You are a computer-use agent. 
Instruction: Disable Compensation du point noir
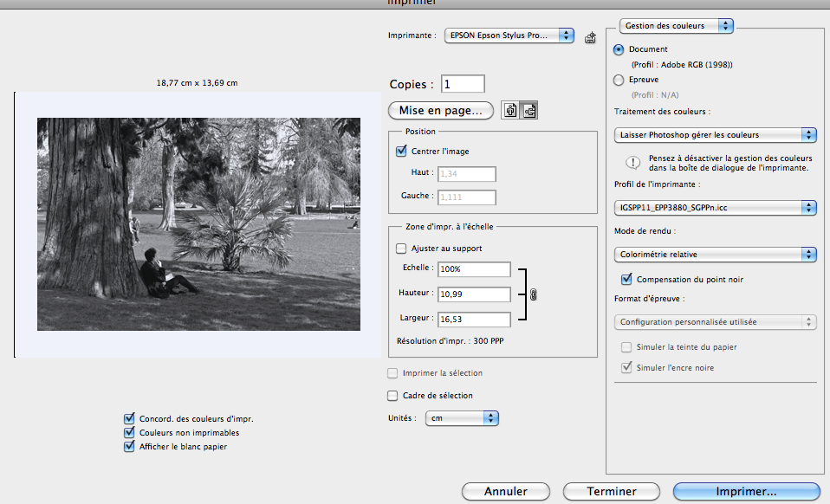click(627, 280)
